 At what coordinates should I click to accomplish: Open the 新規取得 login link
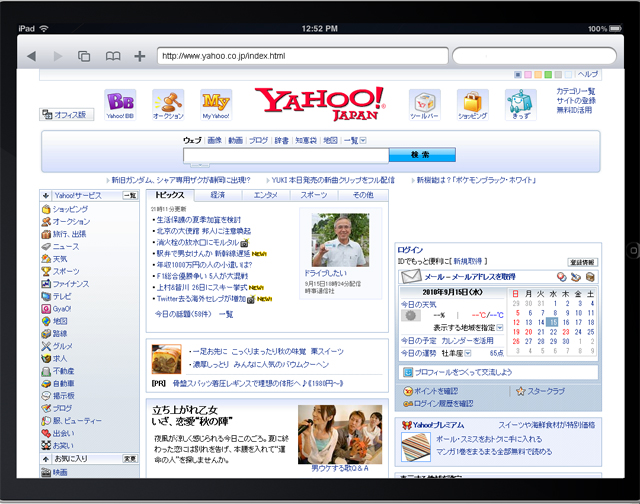(x=468, y=261)
